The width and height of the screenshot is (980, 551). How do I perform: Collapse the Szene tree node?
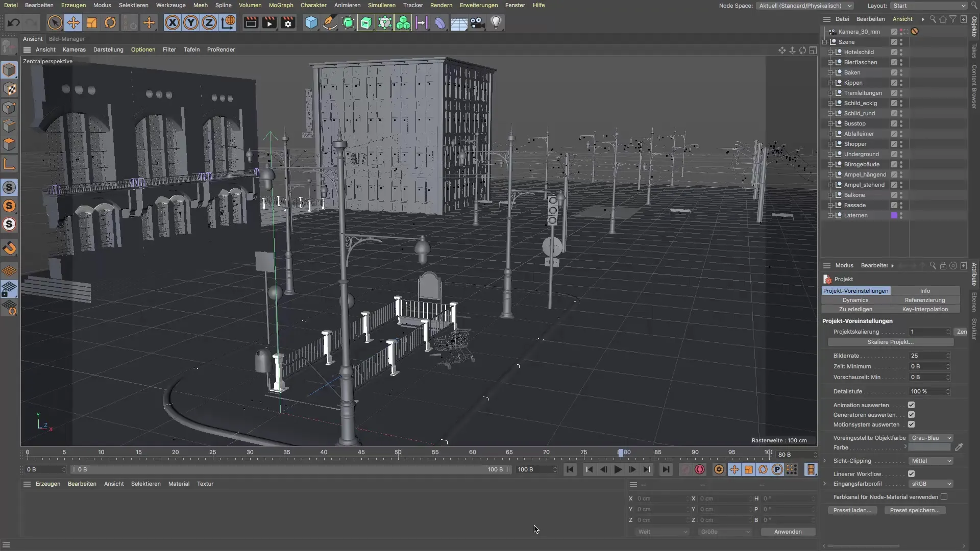pyautogui.click(x=825, y=42)
